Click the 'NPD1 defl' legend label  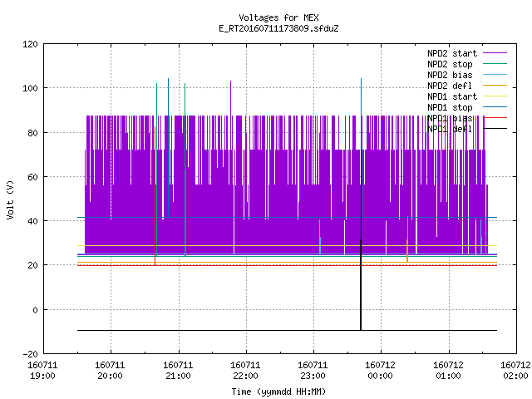pyautogui.click(x=450, y=130)
